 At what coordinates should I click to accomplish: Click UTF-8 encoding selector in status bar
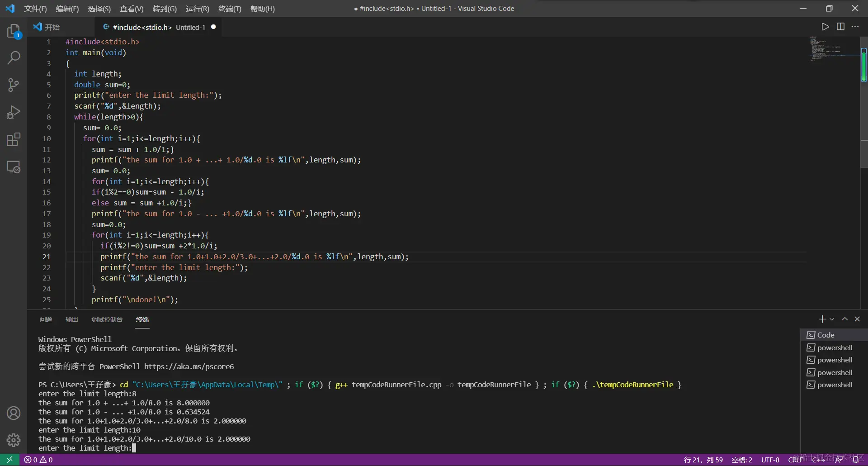click(770, 460)
